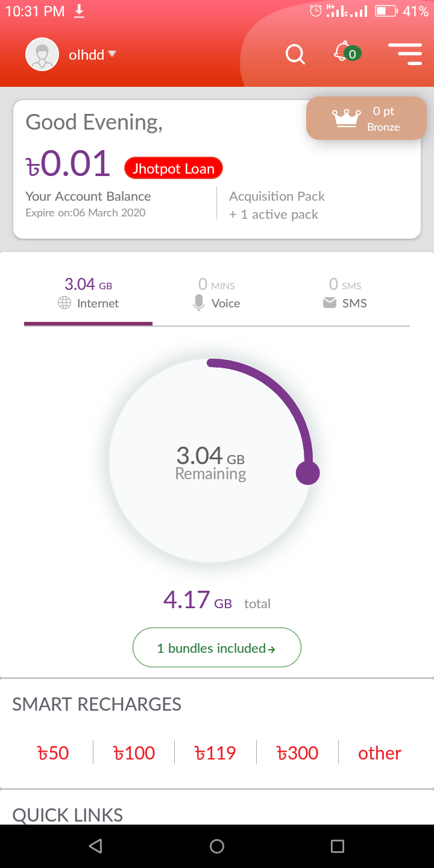This screenshot has height=868, width=434.
Task: View Acquisition Pack active pack details
Action: (277, 205)
